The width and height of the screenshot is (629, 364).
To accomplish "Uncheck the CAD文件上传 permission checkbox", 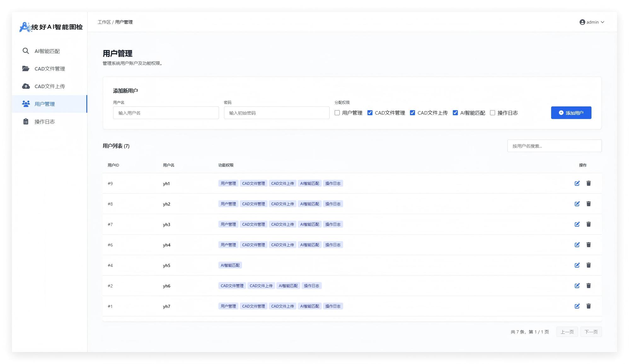I will point(413,113).
